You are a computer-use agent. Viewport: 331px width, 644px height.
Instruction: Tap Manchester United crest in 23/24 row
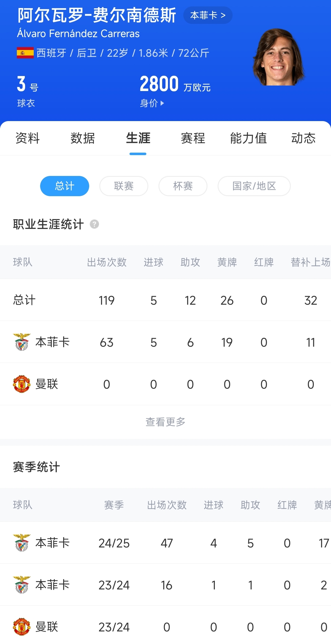[x=22, y=627]
